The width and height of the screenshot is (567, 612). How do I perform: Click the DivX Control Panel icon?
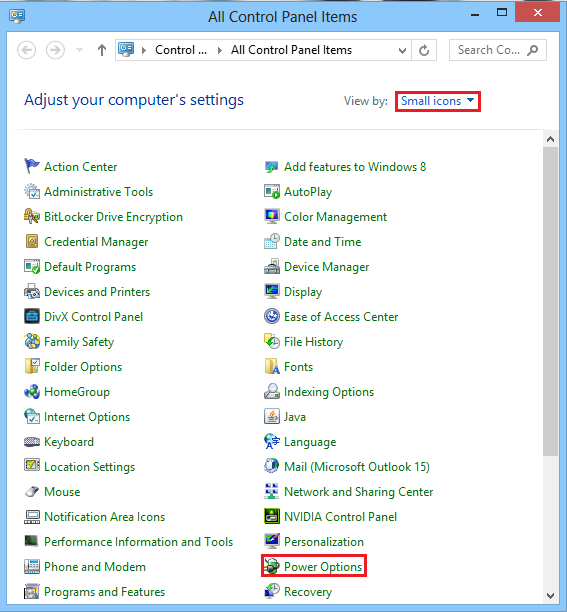32,316
